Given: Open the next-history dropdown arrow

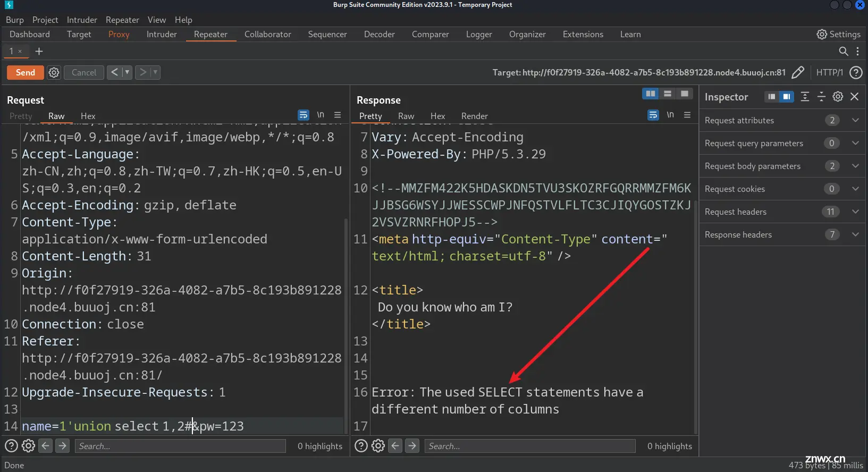Looking at the screenshot, I should (x=155, y=72).
